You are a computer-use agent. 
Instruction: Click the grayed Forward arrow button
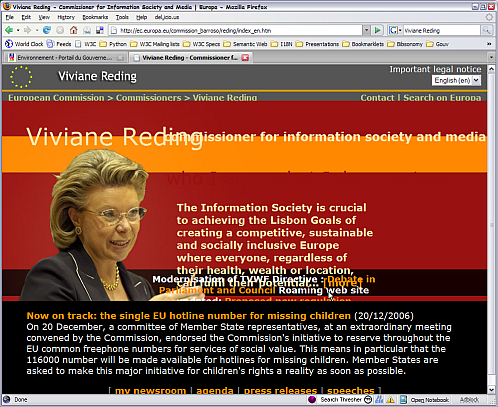point(28,30)
